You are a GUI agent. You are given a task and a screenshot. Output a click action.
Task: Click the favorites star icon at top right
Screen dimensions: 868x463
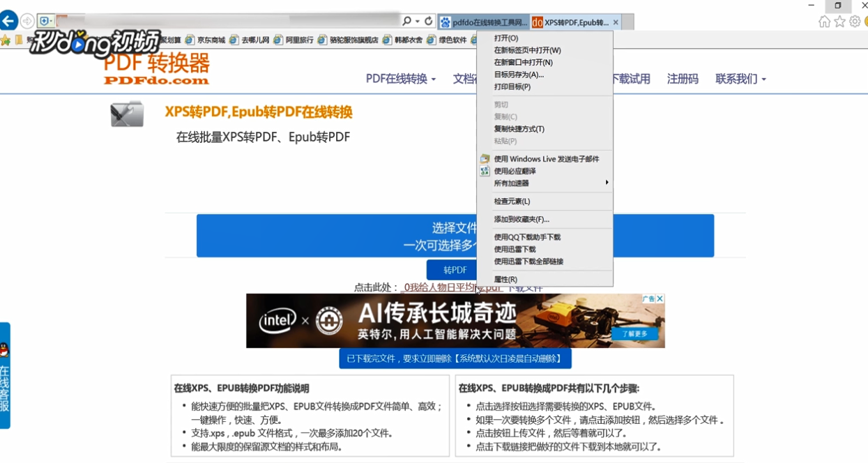coord(839,22)
